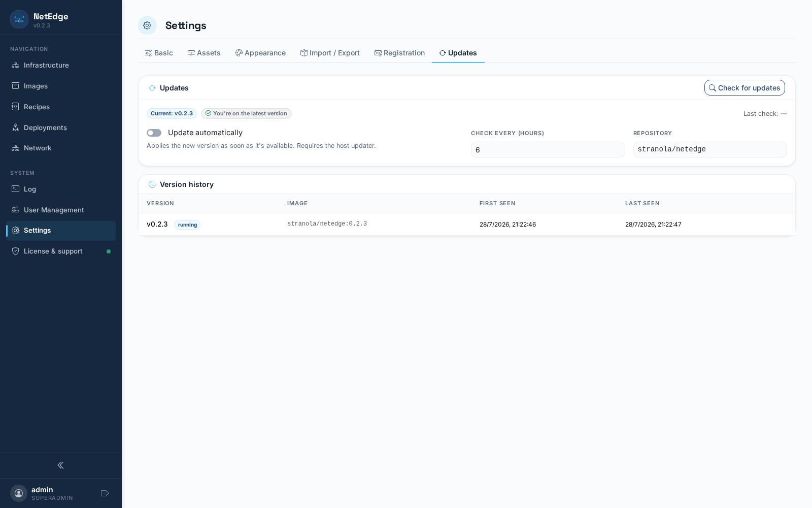Click the NetEdge logo icon
This screenshot has height=508, width=812.
[x=19, y=19]
